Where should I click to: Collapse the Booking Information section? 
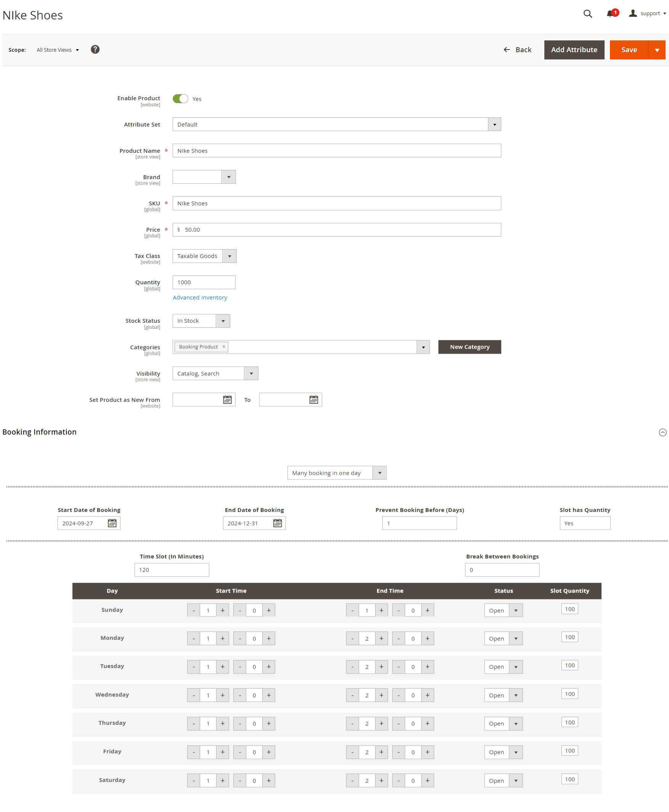[662, 432]
